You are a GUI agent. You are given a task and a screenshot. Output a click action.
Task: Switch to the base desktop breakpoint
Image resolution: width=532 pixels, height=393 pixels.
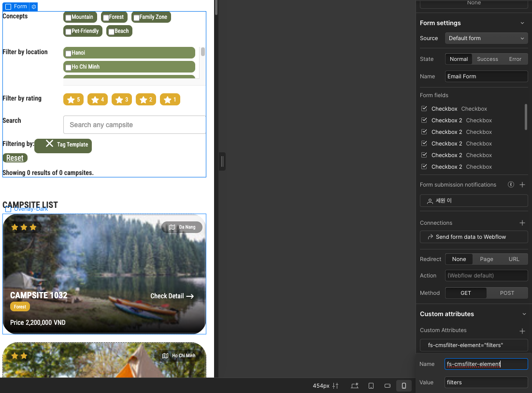355,386
